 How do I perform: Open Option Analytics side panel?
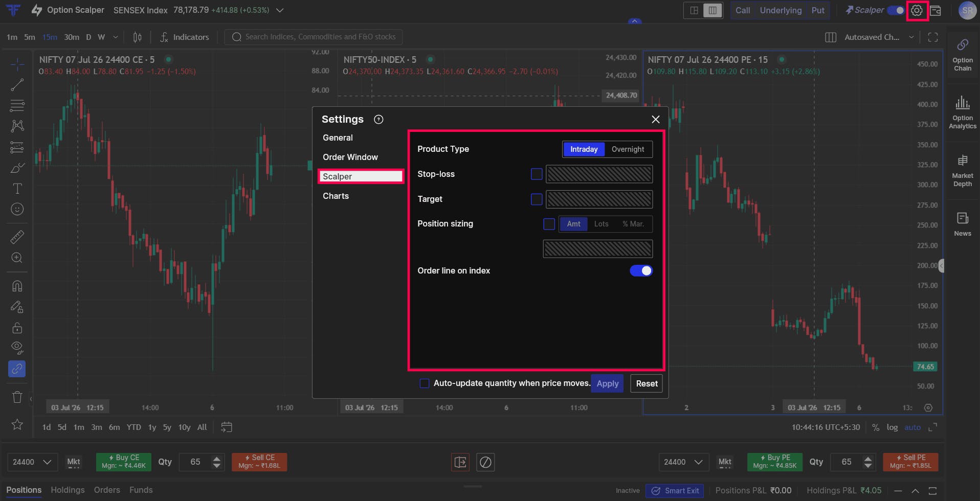point(962,112)
